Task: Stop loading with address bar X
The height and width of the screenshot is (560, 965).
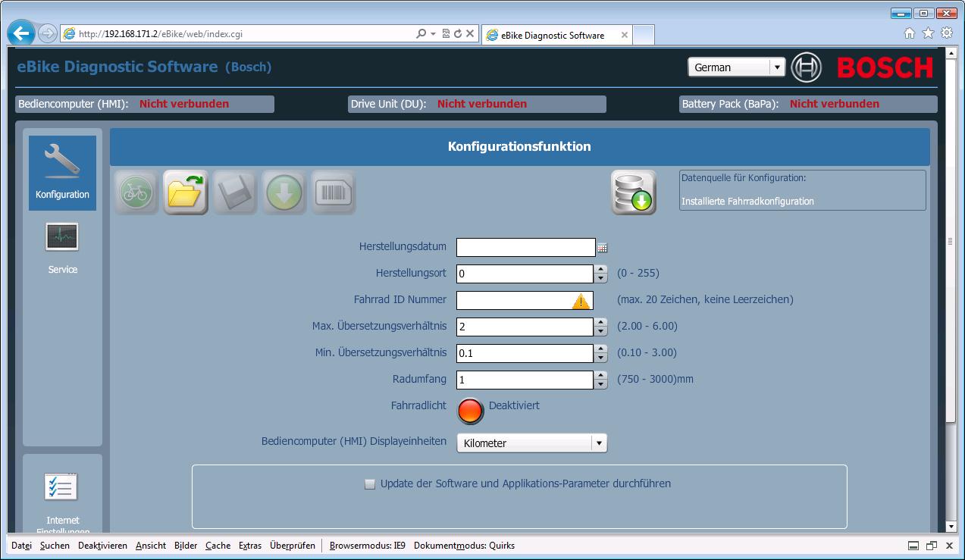Action: [470, 33]
